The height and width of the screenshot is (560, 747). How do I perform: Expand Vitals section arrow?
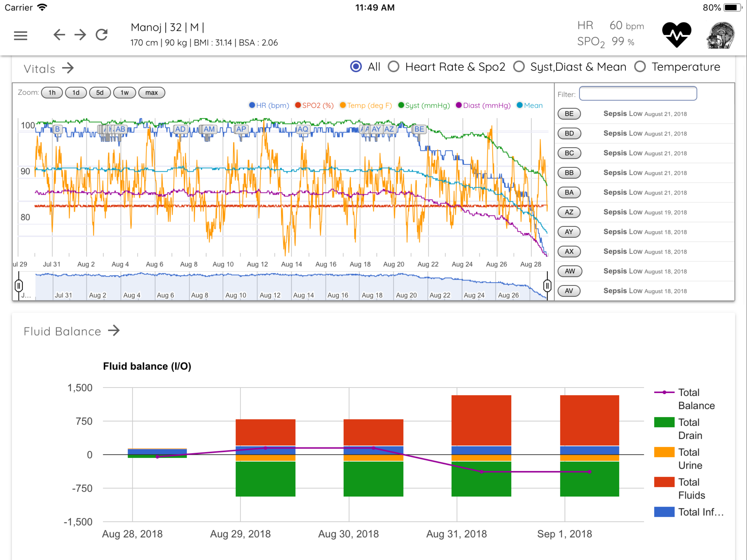(68, 68)
